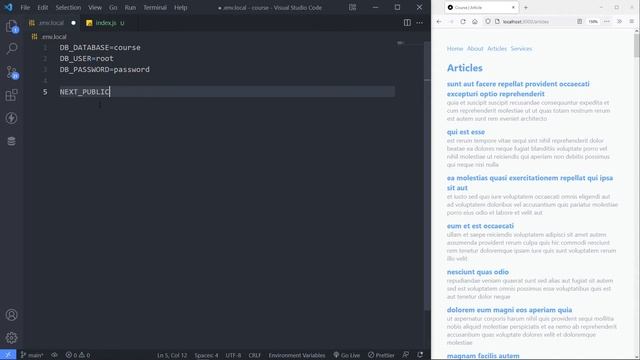The width and height of the screenshot is (640, 360).
Task: Click the About nav link
Action: (475, 49)
